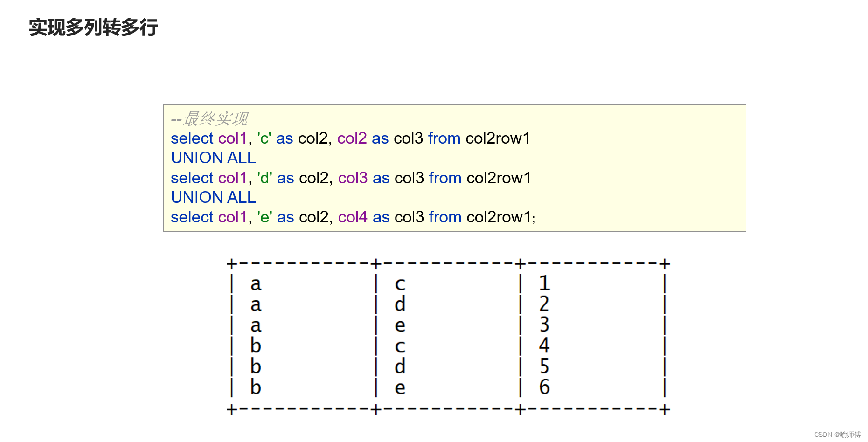Click the table cell with value 6

[x=544, y=387]
